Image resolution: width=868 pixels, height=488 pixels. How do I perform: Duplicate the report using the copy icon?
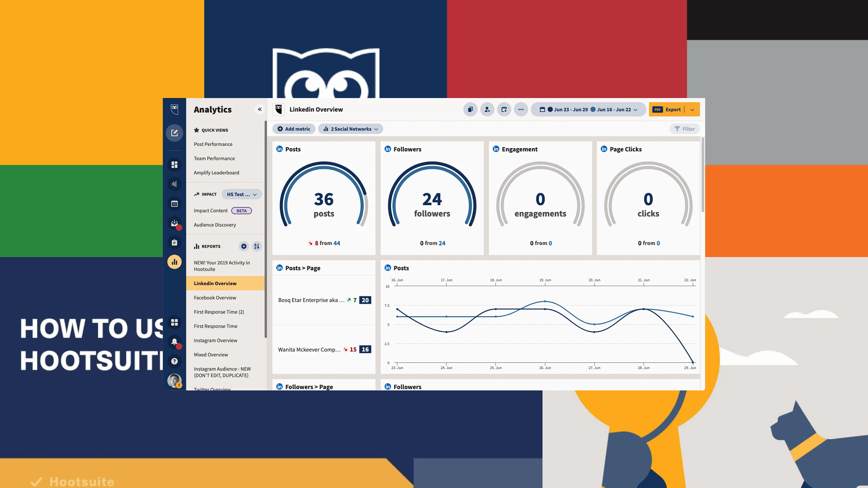coord(470,109)
